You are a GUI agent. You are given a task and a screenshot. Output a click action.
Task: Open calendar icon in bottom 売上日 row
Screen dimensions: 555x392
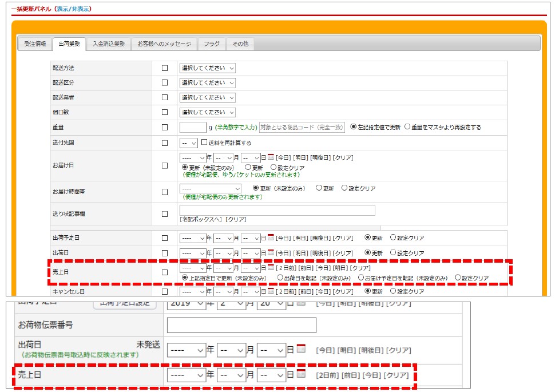(301, 375)
